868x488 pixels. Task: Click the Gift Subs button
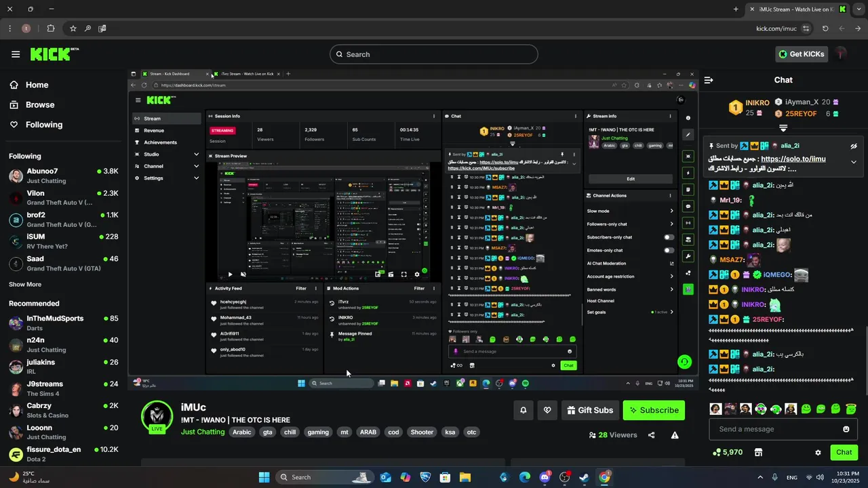(590, 410)
